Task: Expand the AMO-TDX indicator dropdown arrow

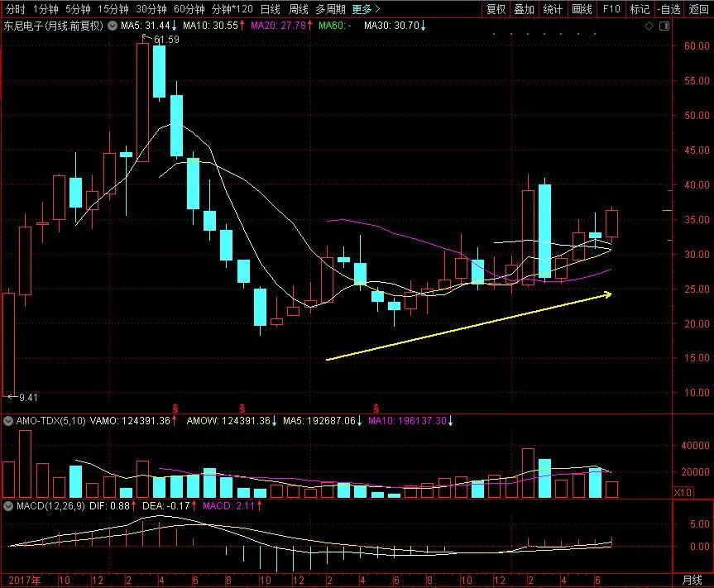Action: click(x=8, y=421)
